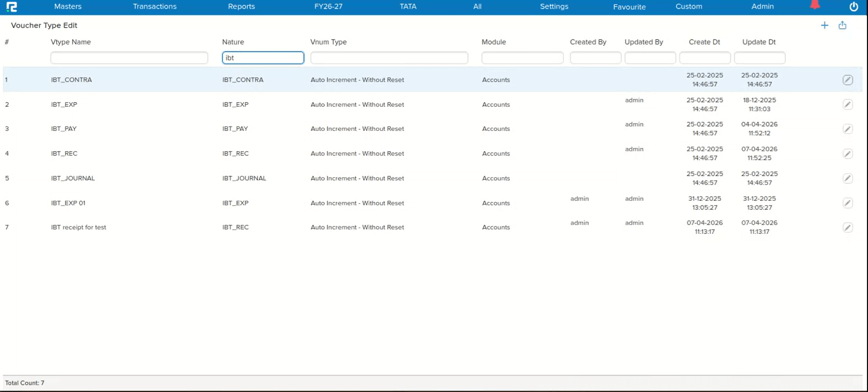The image size is (868, 392).
Task: Click the app logo in top-left corner
Action: tap(11, 7)
